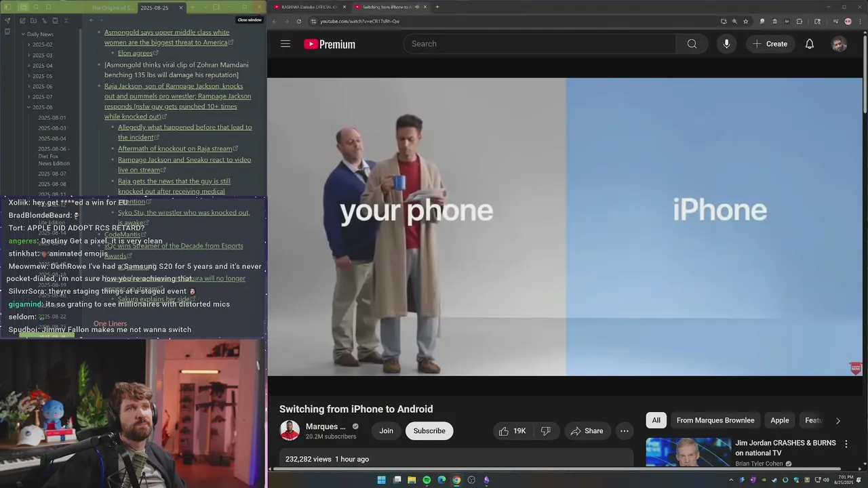
Task: Subscribe to the Marques channel
Action: 429,431
